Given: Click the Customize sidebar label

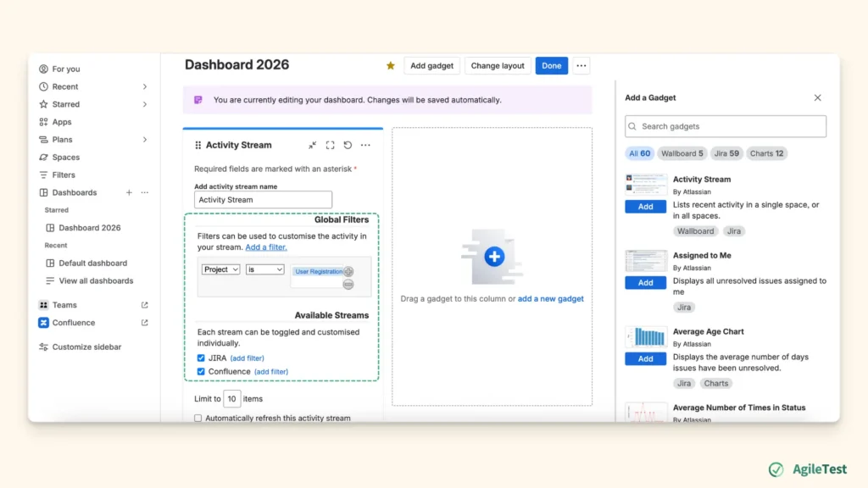Looking at the screenshot, I should [86, 347].
